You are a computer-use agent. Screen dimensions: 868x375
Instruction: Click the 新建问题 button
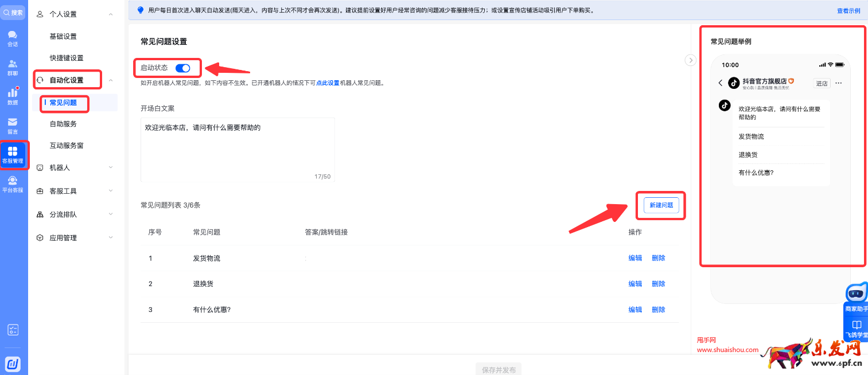point(660,205)
